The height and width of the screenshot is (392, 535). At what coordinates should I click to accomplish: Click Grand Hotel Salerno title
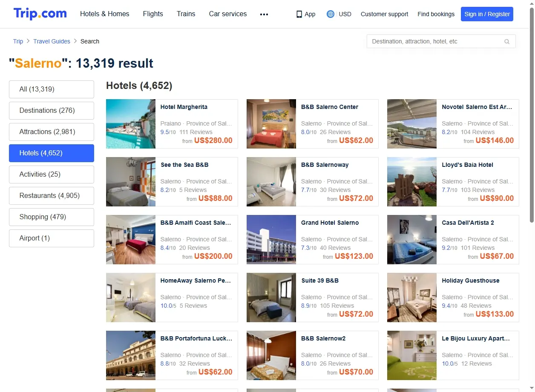pyautogui.click(x=330, y=223)
